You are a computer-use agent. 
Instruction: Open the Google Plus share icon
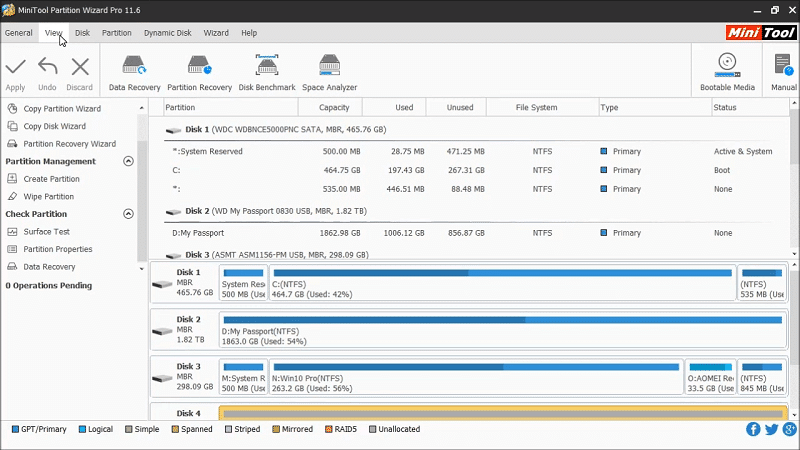(789, 429)
